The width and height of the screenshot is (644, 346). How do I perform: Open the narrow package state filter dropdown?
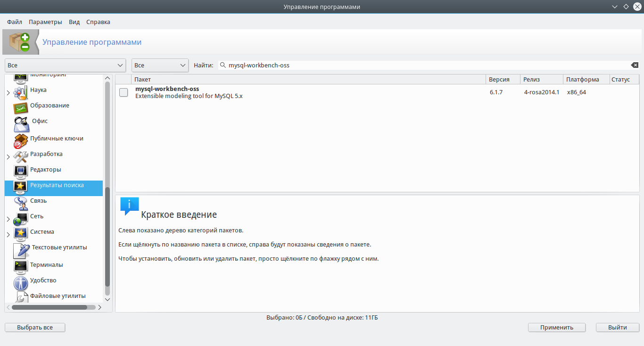160,65
